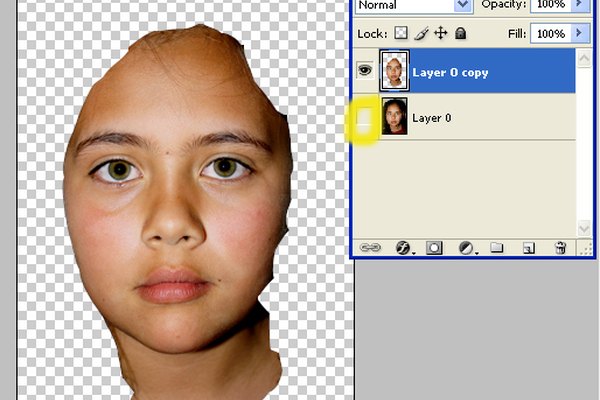Lock image pixels brush icon
This screenshot has width=600, height=400.
click(421, 34)
